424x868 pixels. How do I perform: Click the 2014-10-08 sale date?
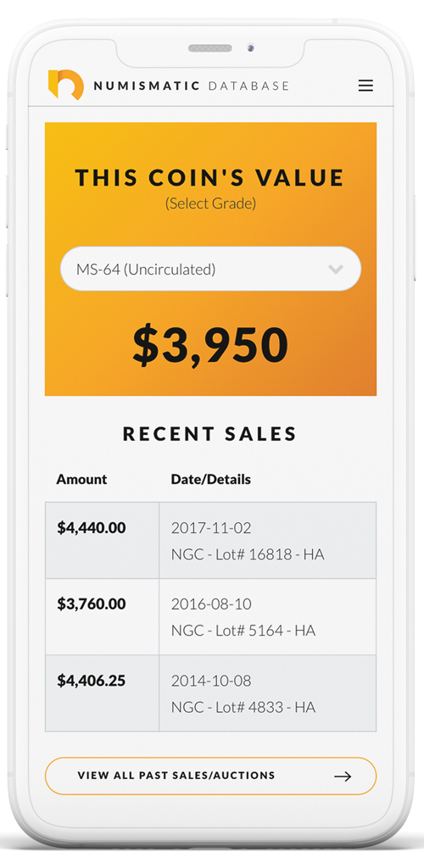coord(211,681)
